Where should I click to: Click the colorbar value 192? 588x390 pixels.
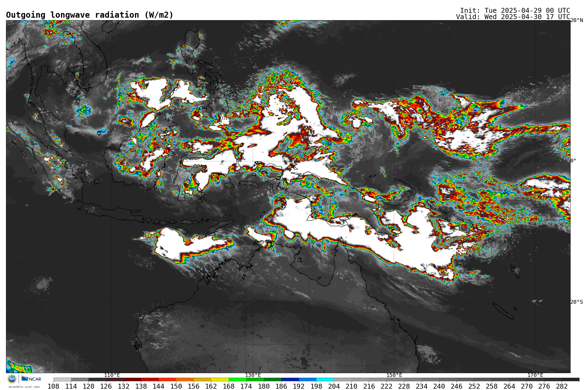click(299, 386)
